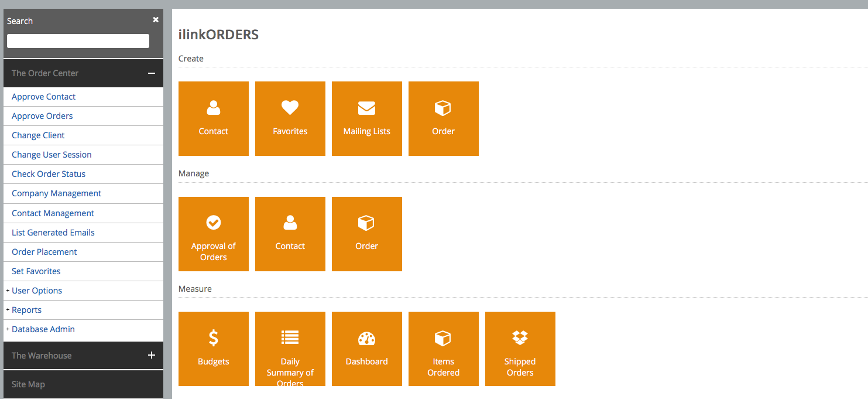
Task: Open the Shipped Orders tile
Action: point(520,349)
